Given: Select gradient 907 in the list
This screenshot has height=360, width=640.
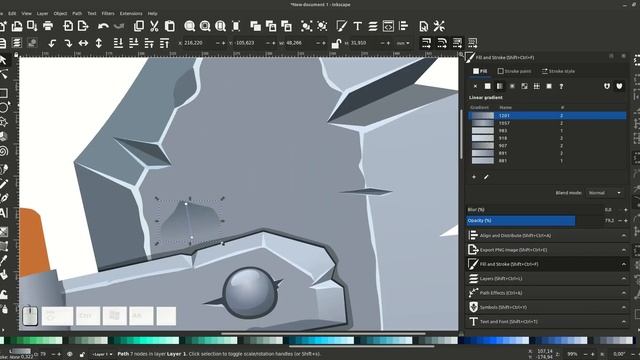Looking at the screenshot, I should coord(547,146).
